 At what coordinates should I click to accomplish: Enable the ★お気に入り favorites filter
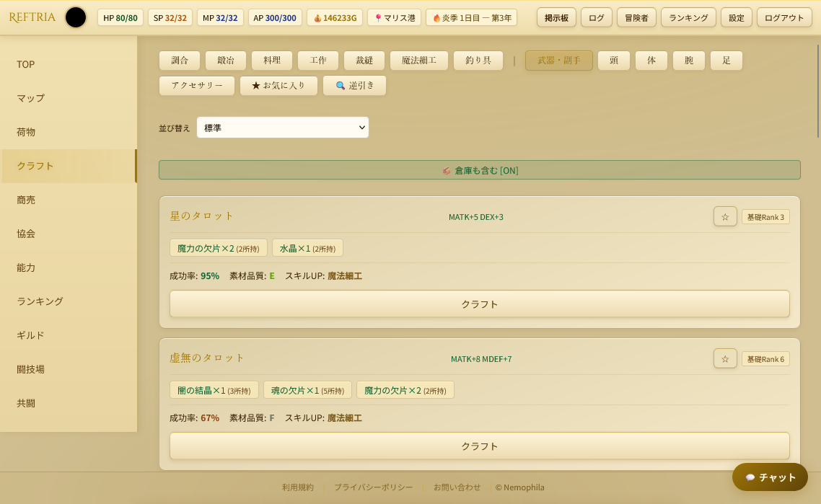pyautogui.click(x=278, y=85)
